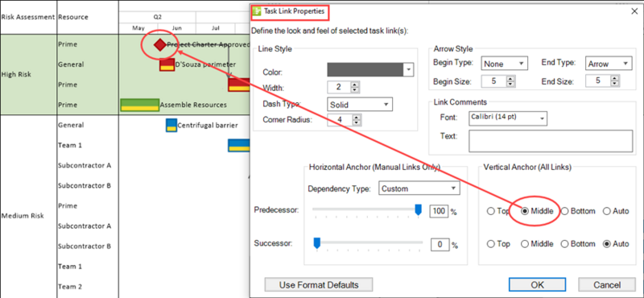Click the Jul month header
644x298 pixels.
(216, 28)
